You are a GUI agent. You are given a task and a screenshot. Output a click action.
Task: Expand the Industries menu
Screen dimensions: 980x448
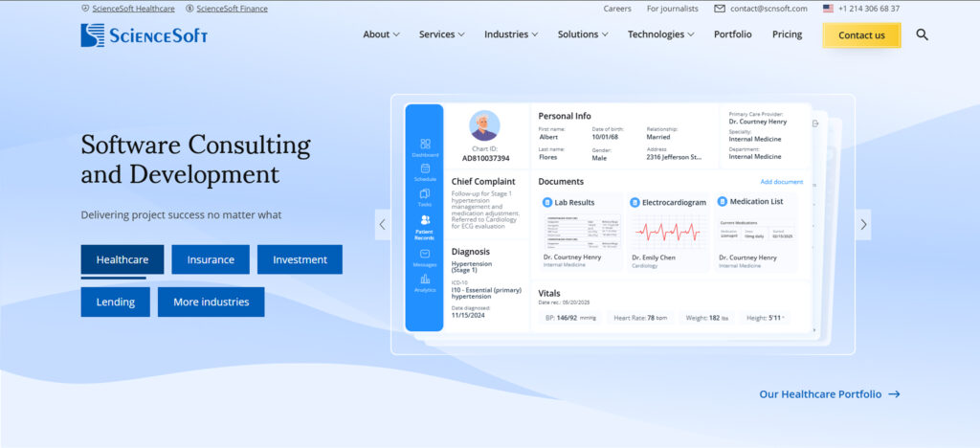point(511,35)
